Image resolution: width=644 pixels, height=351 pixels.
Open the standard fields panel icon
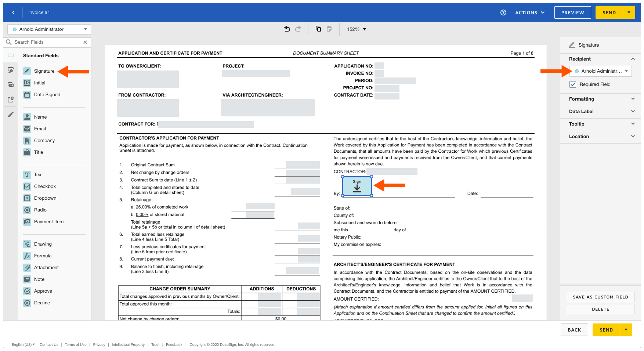coord(11,55)
